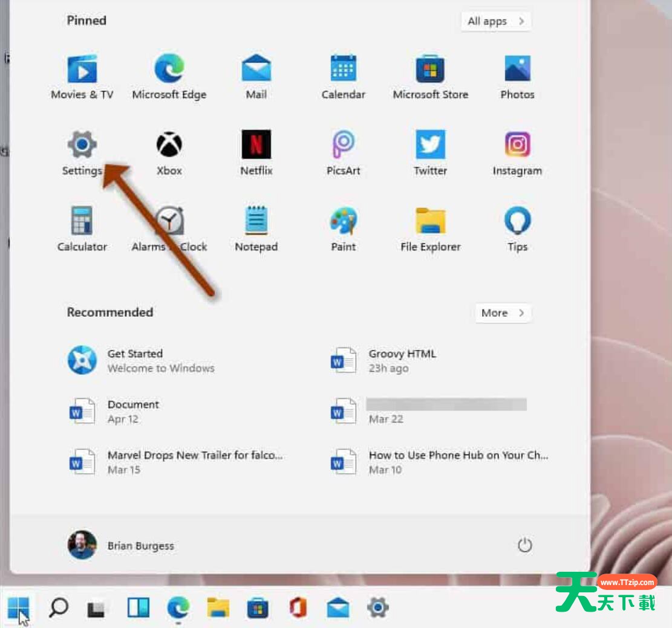Open Widgets from the taskbar

pos(139,607)
